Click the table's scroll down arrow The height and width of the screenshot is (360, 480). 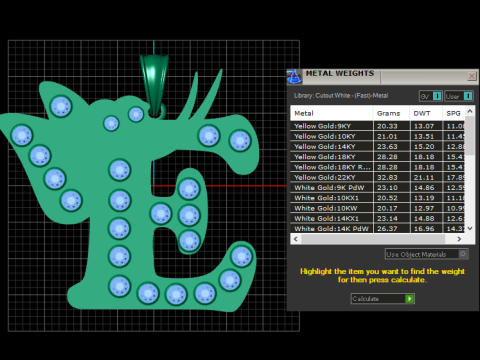[470, 228]
